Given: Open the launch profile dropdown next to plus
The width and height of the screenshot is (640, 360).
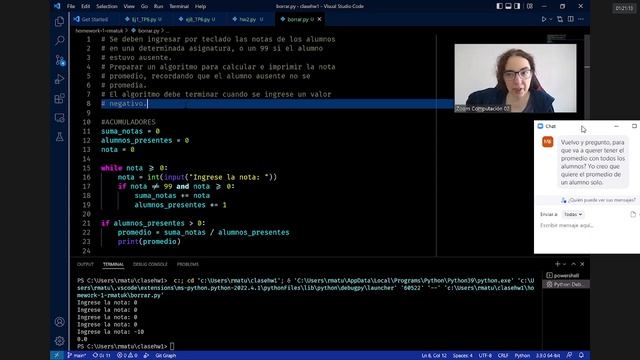Looking at the screenshot, I should 564,264.
